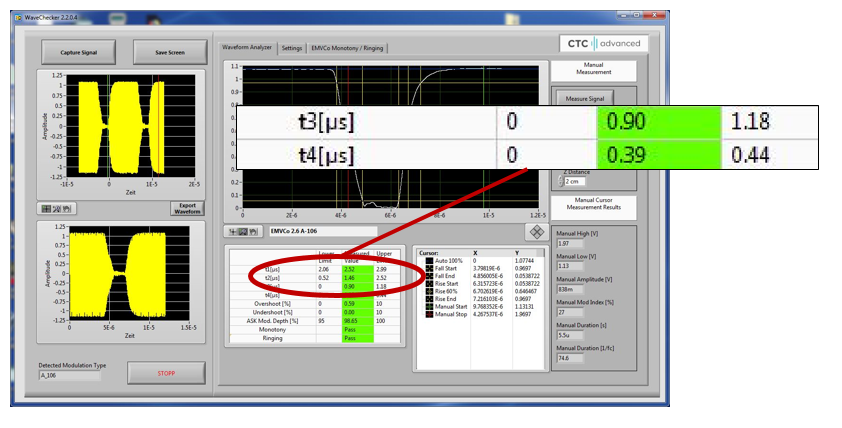Image resolution: width=842 pixels, height=428 pixels.
Task: Click the Z Distance stepper arrows
Action: click(x=561, y=182)
